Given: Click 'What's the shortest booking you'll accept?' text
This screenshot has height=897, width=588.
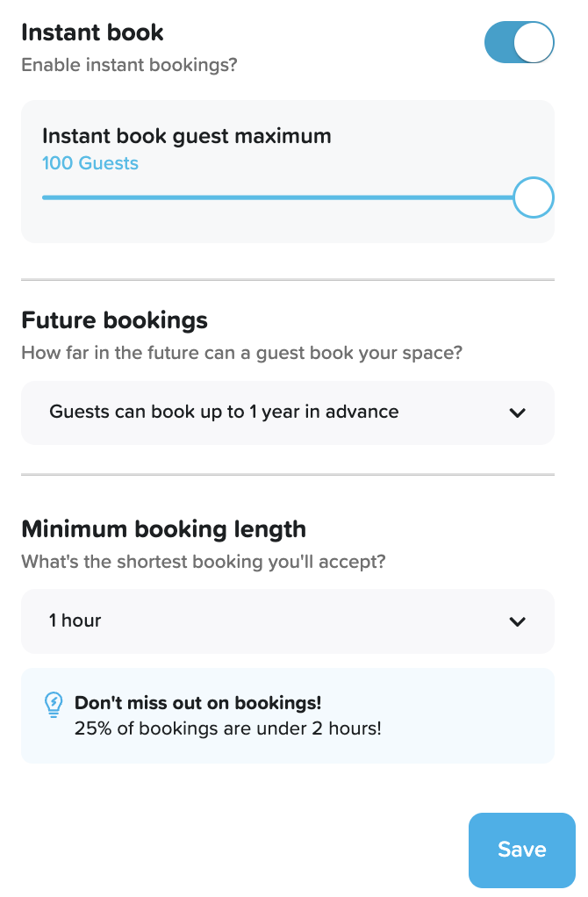Looking at the screenshot, I should point(203,561).
